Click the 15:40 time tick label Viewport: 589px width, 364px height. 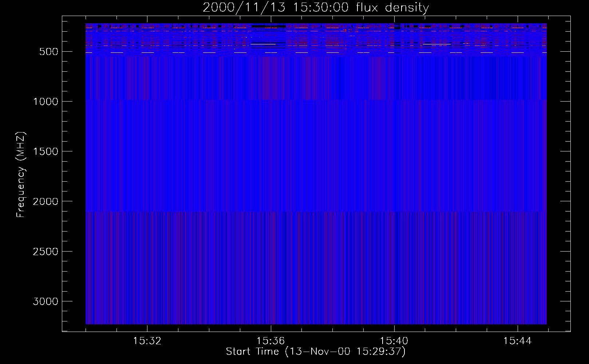(394, 341)
